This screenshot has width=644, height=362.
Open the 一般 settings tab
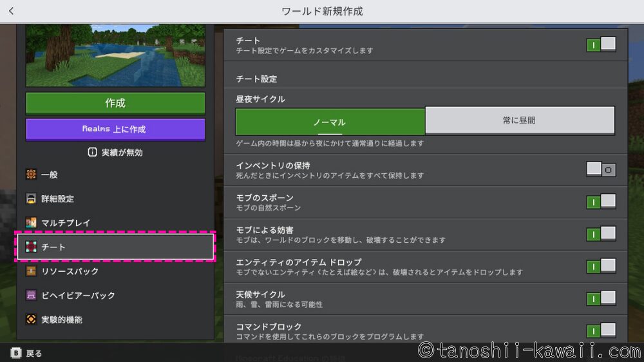coord(115,174)
